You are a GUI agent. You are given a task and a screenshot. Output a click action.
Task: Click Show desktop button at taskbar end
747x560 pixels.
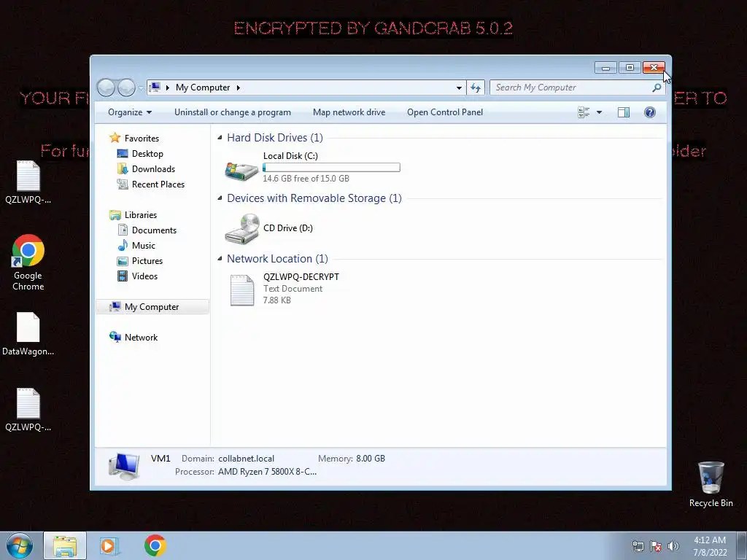(742, 546)
